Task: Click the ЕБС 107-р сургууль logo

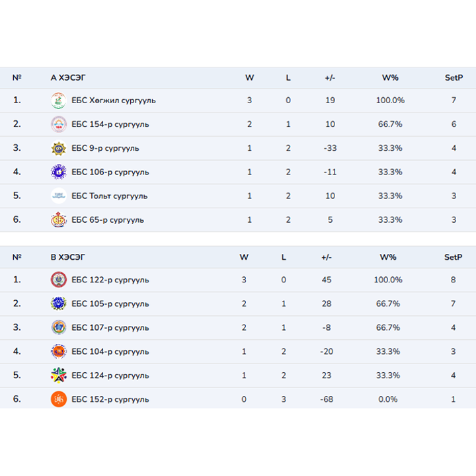Action: pos(59,327)
